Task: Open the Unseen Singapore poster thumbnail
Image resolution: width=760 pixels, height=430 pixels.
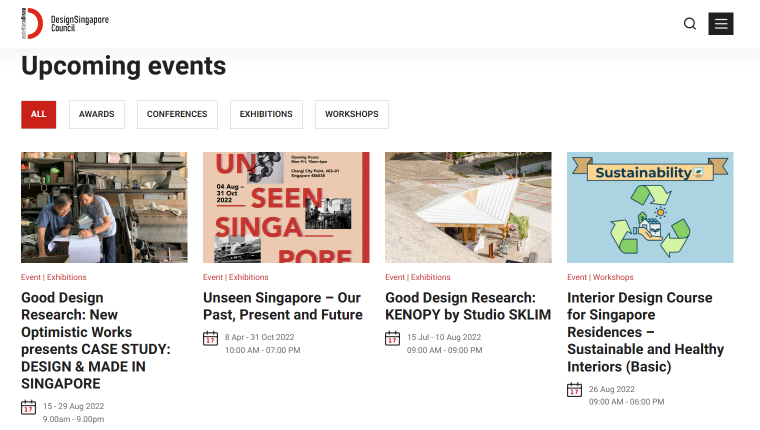Action: [286, 207]
